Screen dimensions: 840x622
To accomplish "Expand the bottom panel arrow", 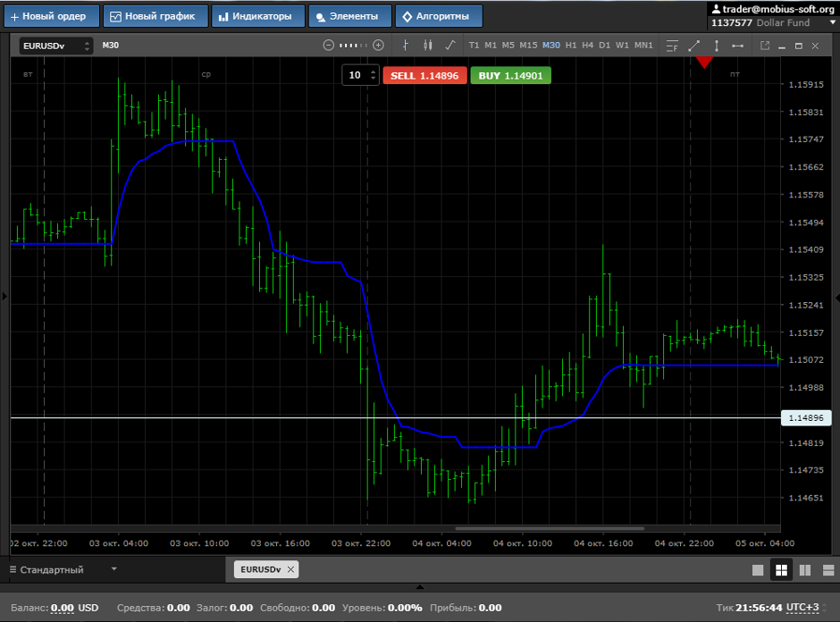I will pos(420,587).
